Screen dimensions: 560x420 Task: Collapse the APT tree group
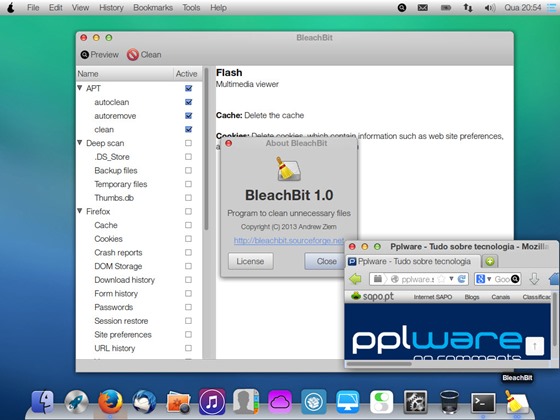click(80, 88)
